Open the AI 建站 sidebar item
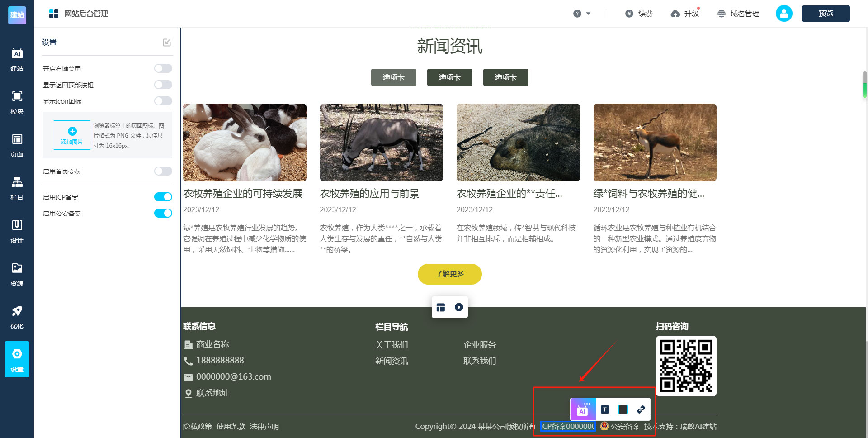 (17, 60)
